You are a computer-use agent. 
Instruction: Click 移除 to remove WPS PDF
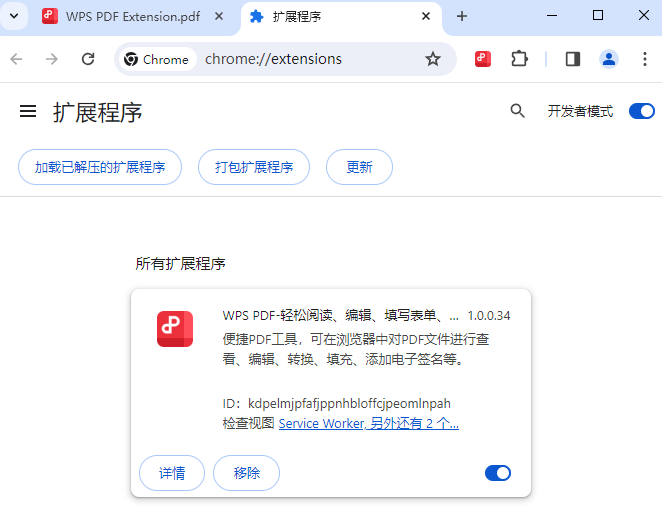(x=247, y=473)
